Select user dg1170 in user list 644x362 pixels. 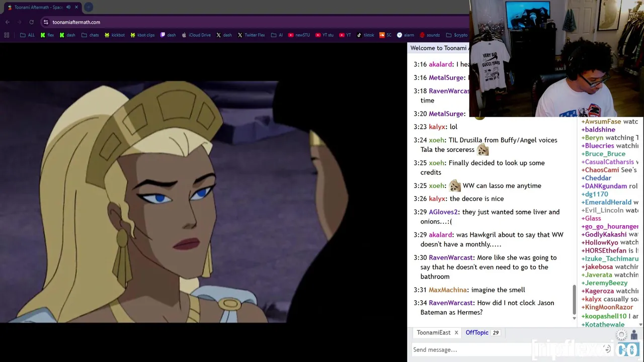pyautogui.click(x=595, y=194)
